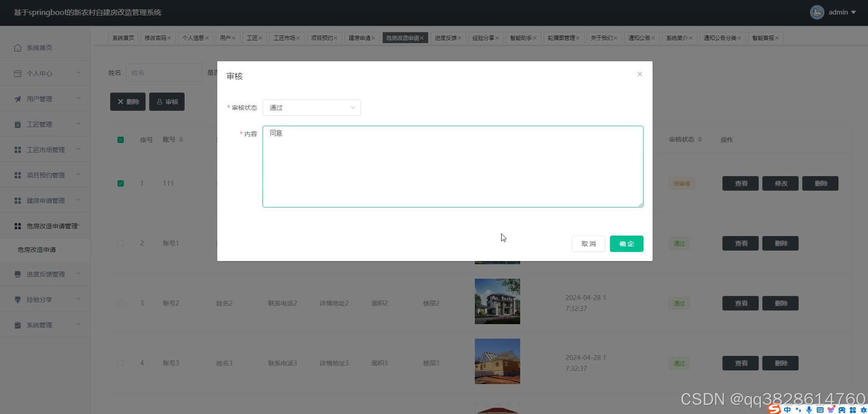Check the row 3 checkbox for 账号2

[121, 303]
